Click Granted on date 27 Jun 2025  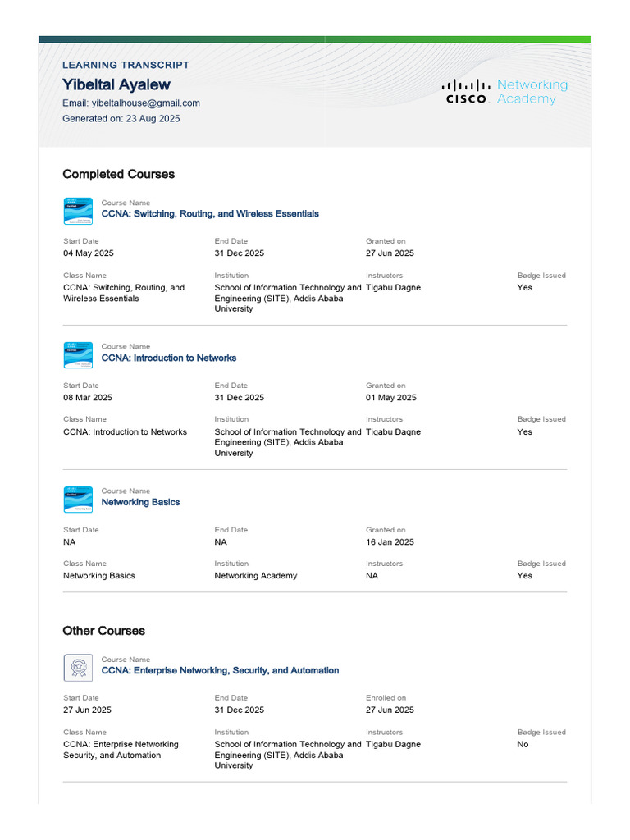390,253
